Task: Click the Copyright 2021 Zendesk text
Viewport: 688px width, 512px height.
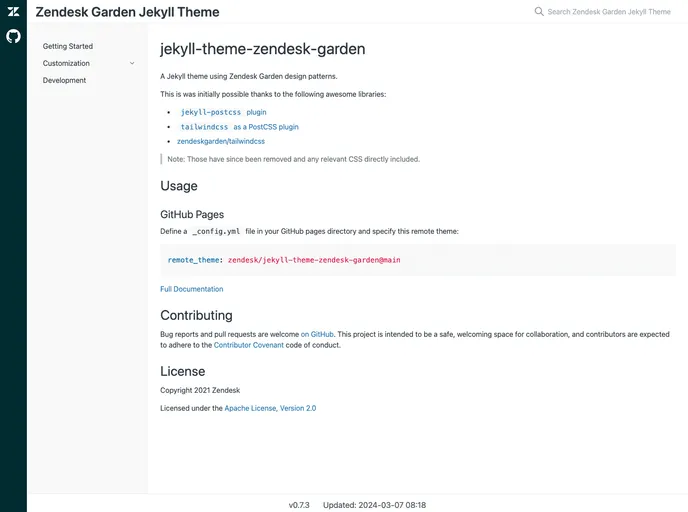Action: 200,390
